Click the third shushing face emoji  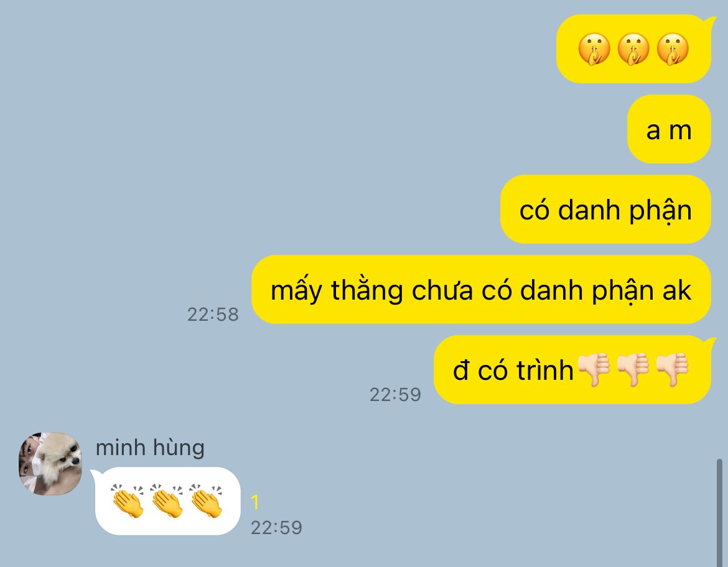point(673,49)
